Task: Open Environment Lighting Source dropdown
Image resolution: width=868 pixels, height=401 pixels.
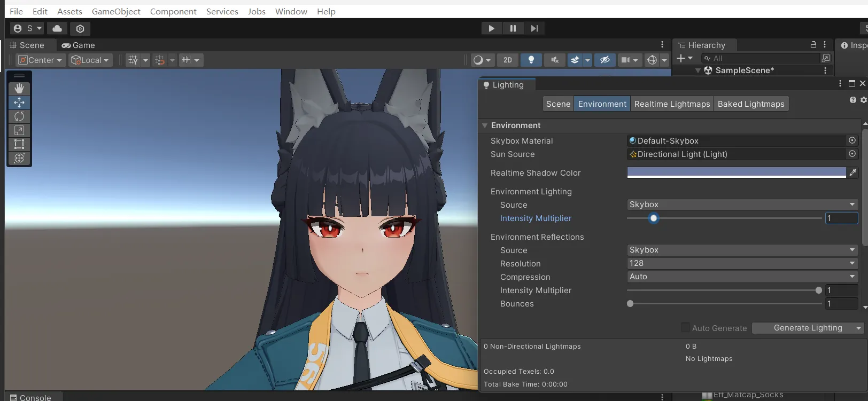Action: 742,205
